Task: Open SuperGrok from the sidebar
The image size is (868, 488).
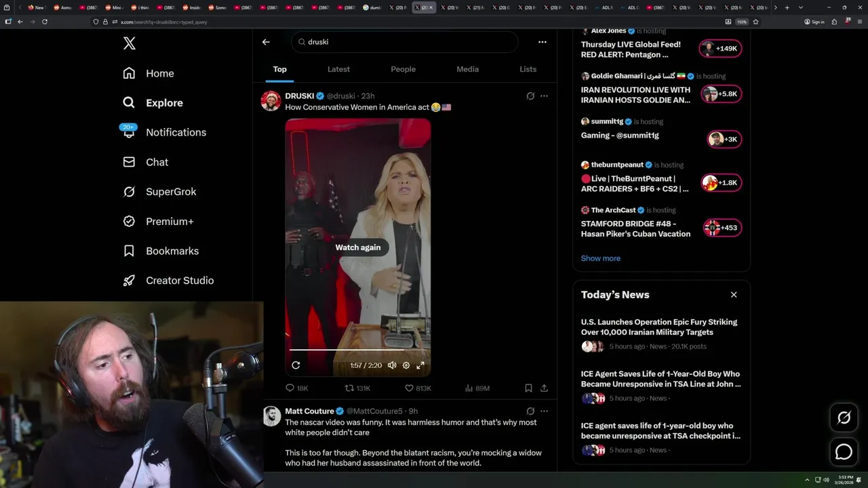Action: (x=159, y=192)
